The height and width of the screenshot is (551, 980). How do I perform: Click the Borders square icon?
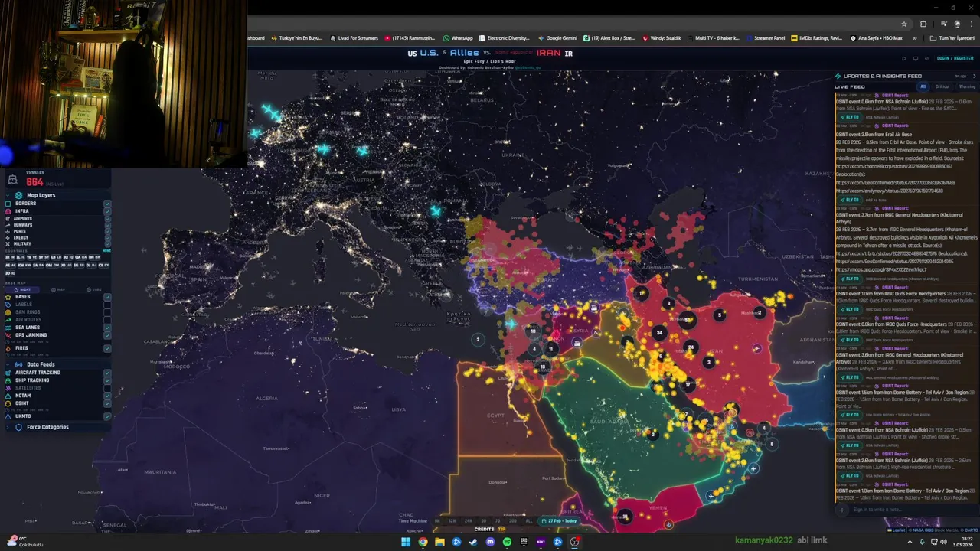tap(8, 204)
